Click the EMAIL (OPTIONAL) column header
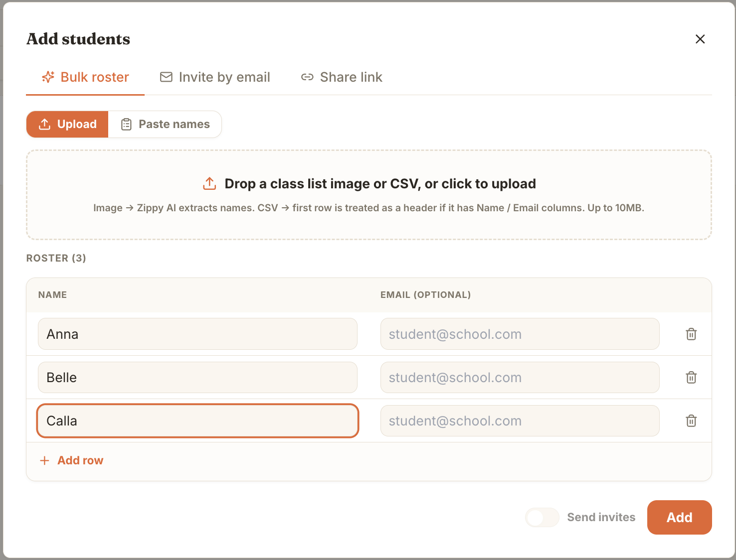 click(x=425, y=294)
